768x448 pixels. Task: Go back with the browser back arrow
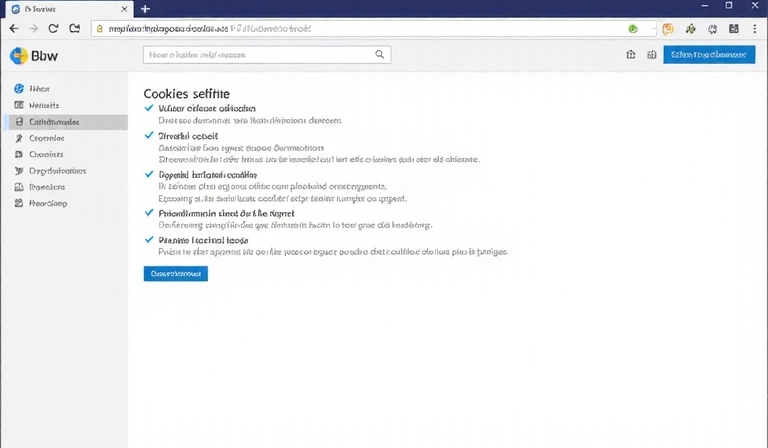14,29
